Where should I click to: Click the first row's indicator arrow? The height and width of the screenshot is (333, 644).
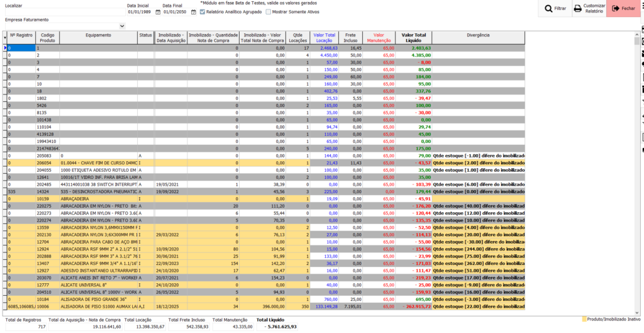(x=6, y=48)
